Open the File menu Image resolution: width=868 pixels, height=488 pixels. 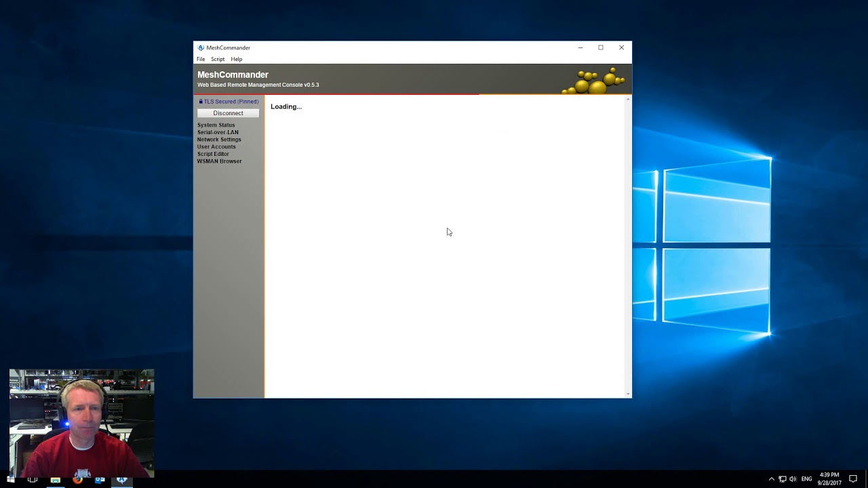(x=201, y=59)
